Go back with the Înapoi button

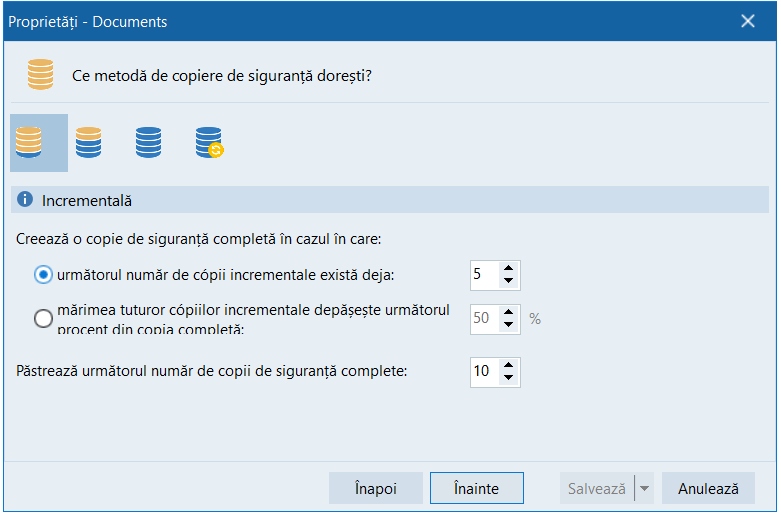(376, 489)
